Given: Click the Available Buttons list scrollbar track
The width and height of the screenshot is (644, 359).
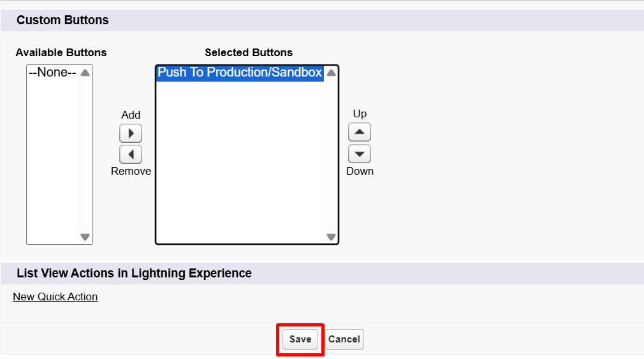Looking at the screenshot, I should pos(85,154).
